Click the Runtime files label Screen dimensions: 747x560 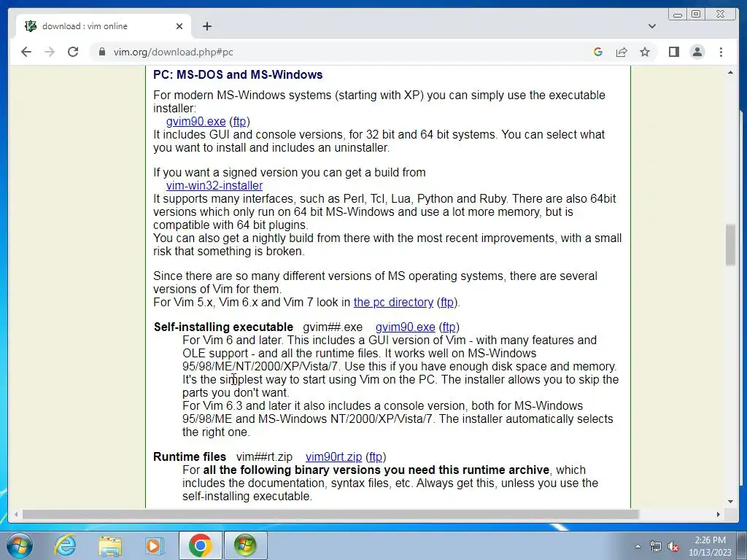pyautogui.click(x=190, y=457)
